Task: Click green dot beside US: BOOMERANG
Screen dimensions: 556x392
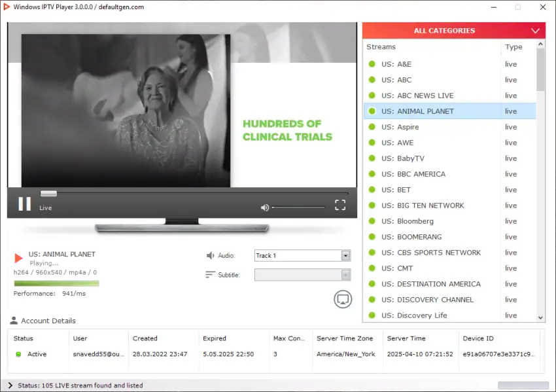Action: (x=372, y=237)
